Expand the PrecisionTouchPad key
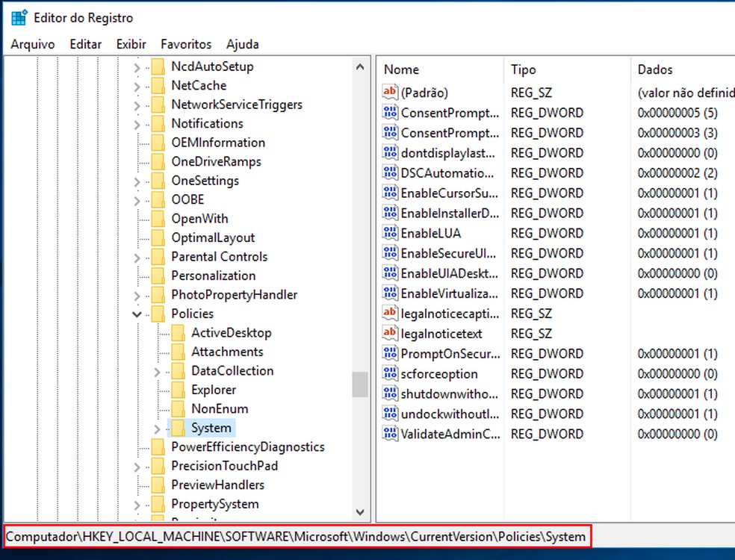735x560 pixels. [137, 467]
